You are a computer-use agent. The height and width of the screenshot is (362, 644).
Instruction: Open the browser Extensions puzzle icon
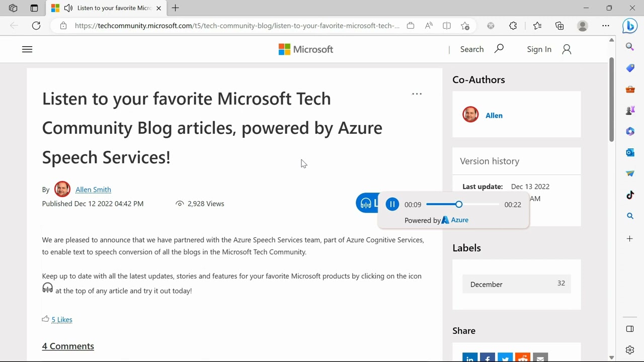(x=513, y=26)
